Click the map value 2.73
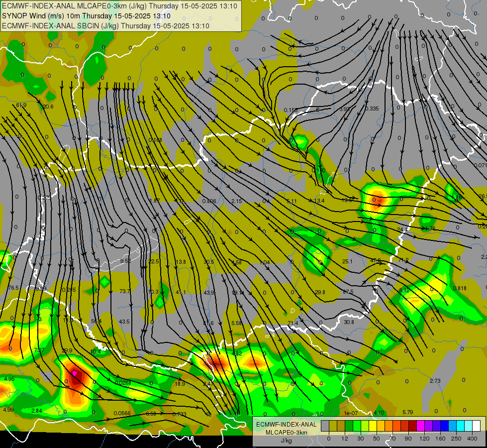Screen dimensions: 487x448 pos(435,381)
